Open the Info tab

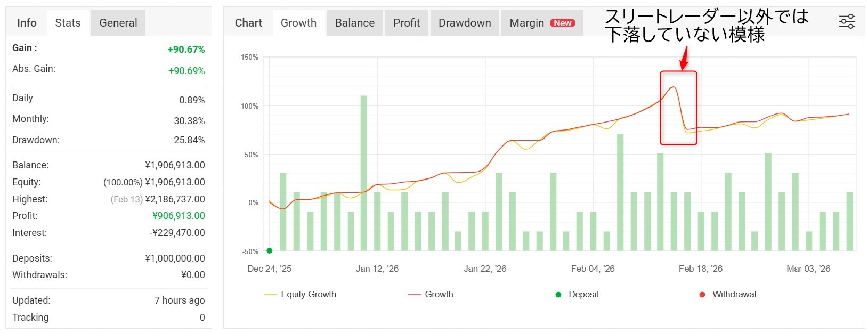(27, 23)
